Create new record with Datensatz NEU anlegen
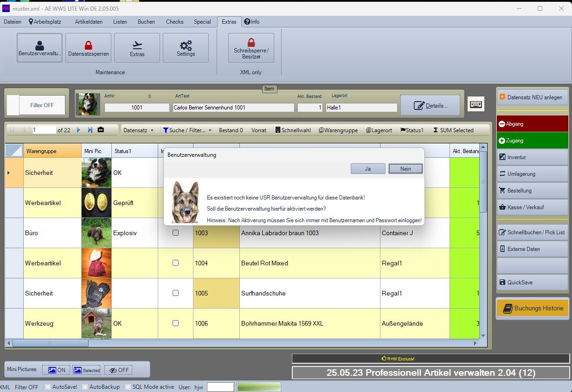 tap(533, 97)
